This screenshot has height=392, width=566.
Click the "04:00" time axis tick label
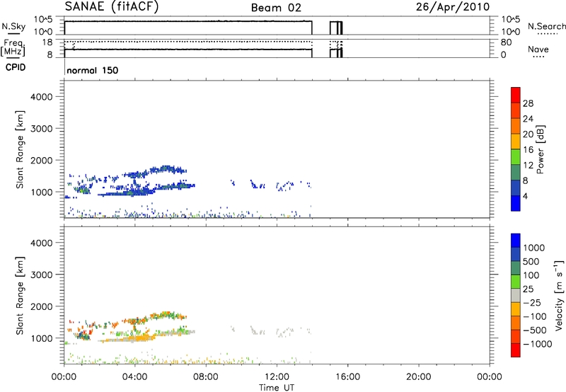pos(134,377)
